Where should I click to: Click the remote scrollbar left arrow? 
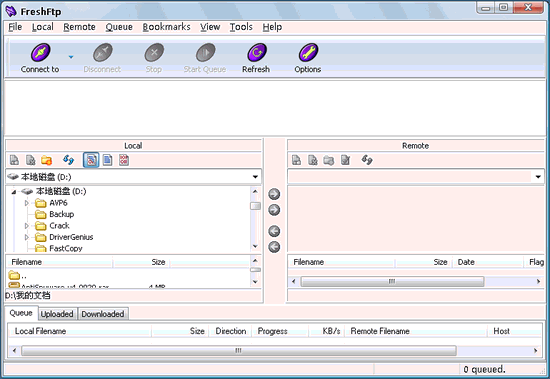(294, 281)
